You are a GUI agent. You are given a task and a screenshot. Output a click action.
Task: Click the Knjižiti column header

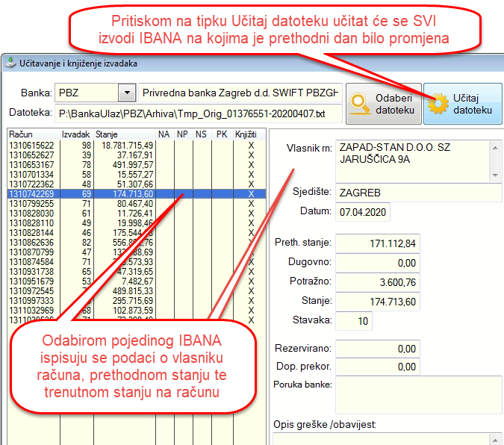pos(246,134)
